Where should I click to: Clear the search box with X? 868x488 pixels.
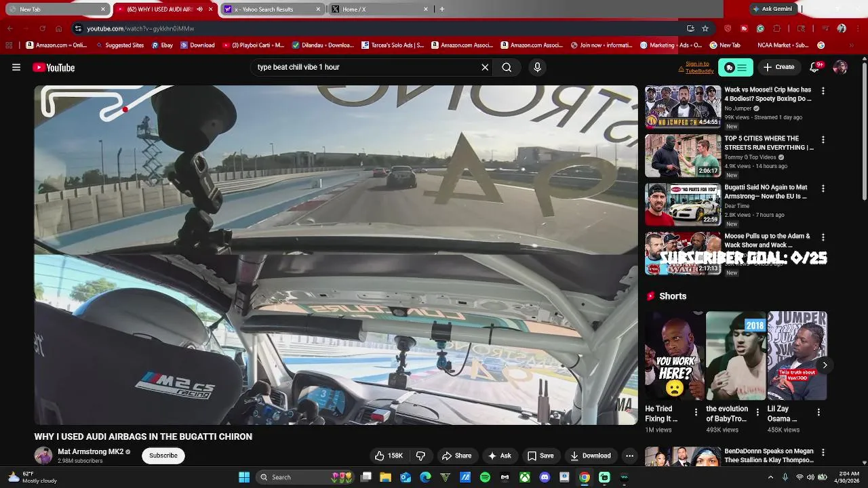tap(485, 67)
